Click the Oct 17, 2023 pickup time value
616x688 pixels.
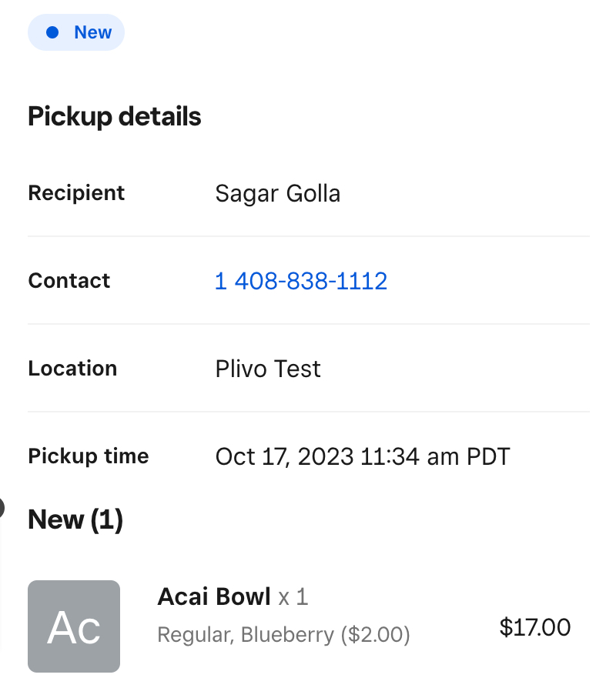(x=363, y=456)
